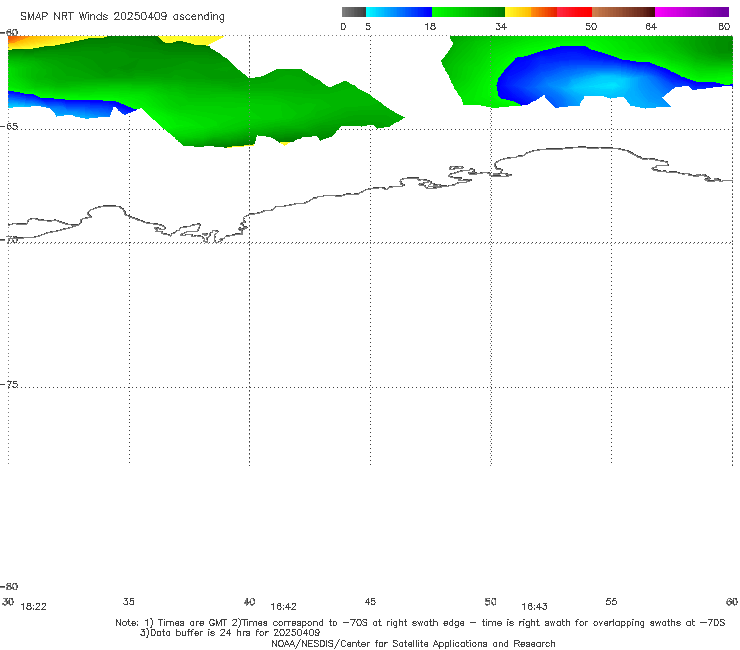Click the gray segment of the color bar
This screenshot has height=650, width=740.
coord(353,12)
